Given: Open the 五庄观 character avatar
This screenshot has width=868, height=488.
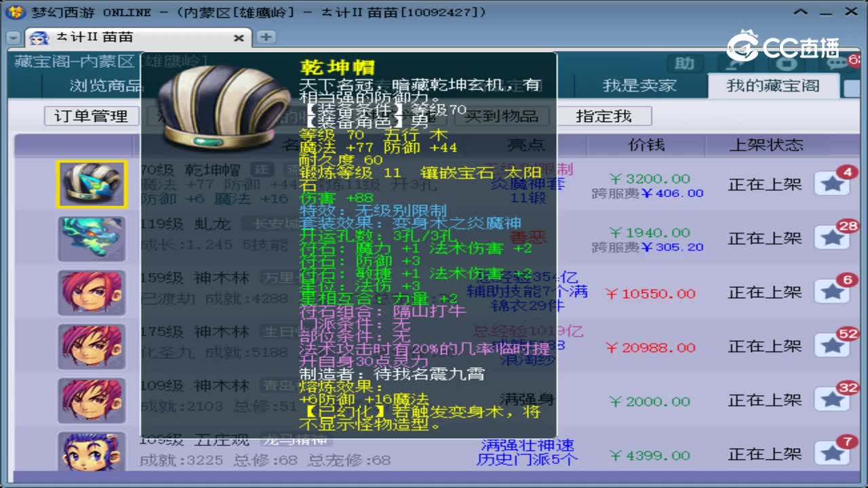Looking at the screenshot, I should tap(92, 451).
